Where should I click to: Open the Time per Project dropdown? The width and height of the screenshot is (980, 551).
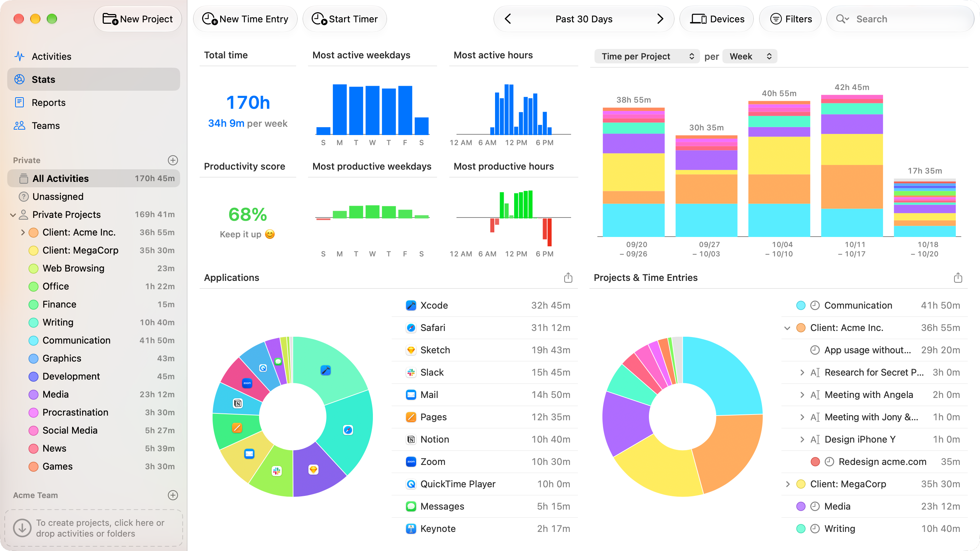click(647, 56)
